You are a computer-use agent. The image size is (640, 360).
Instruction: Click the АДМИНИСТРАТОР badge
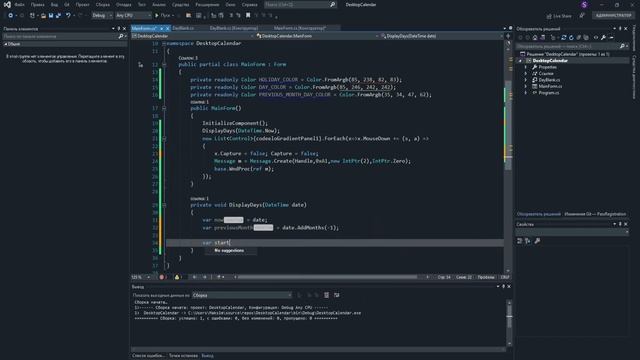[613, 16]
